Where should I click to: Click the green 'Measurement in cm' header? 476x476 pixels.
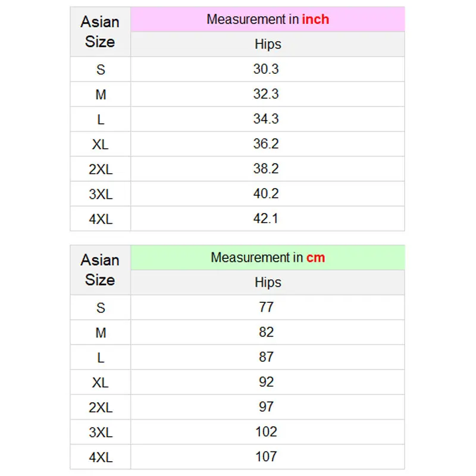(x=267, y=258)
